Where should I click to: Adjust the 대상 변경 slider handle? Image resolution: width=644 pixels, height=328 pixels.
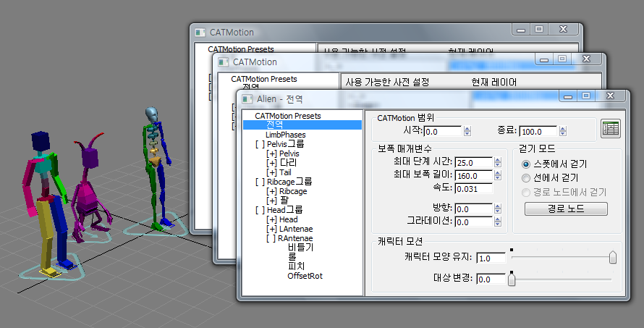512,279
